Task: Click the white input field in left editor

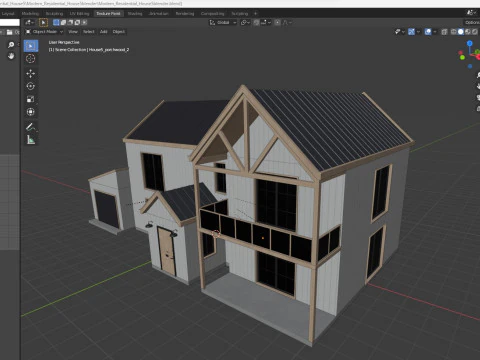Action: tap(10, 22)
